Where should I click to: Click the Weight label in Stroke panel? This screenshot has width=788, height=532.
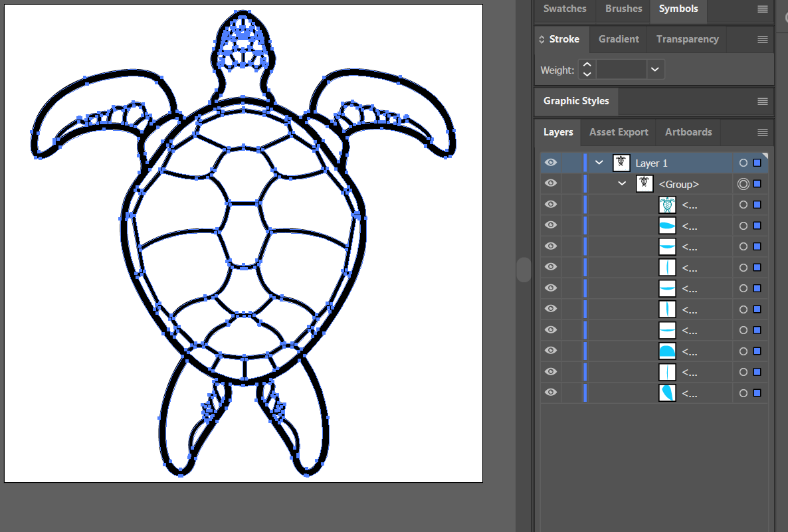point(557,70)
